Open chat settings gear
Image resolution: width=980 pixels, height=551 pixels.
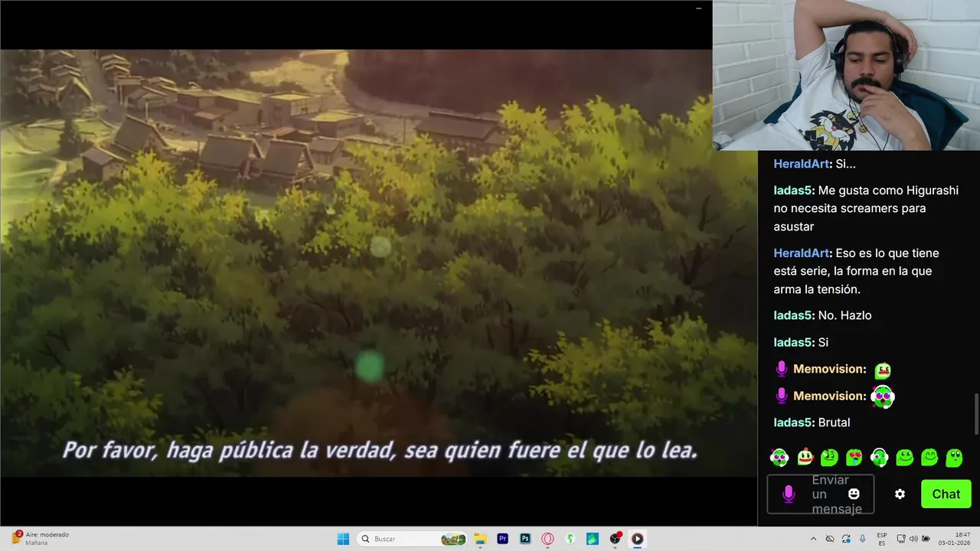900,494
